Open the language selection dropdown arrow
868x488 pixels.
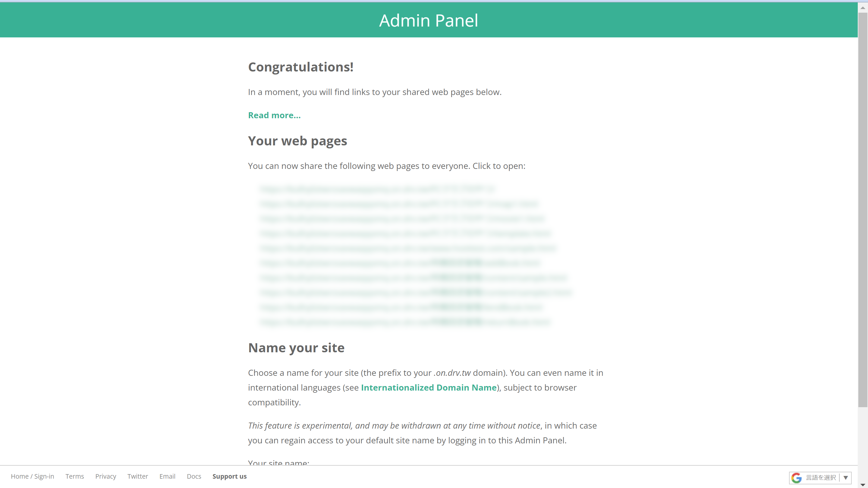click(x=845, y=477)
